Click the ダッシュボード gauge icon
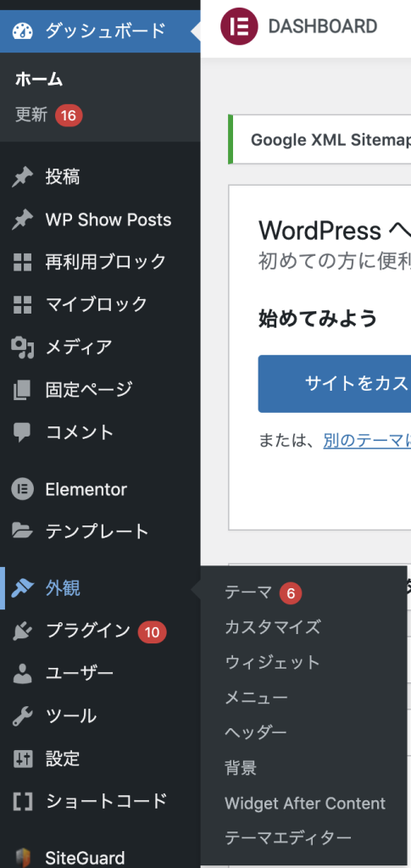The height and width of the screenshot is (868, 411). click(23, 30)
